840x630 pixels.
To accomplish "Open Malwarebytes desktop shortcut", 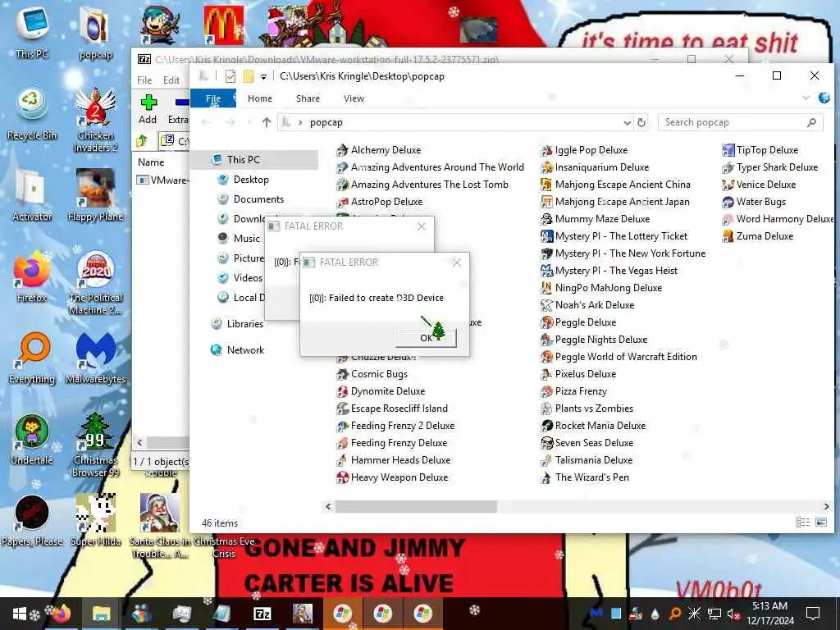I will pyautogui.click(x=95, y=358).
